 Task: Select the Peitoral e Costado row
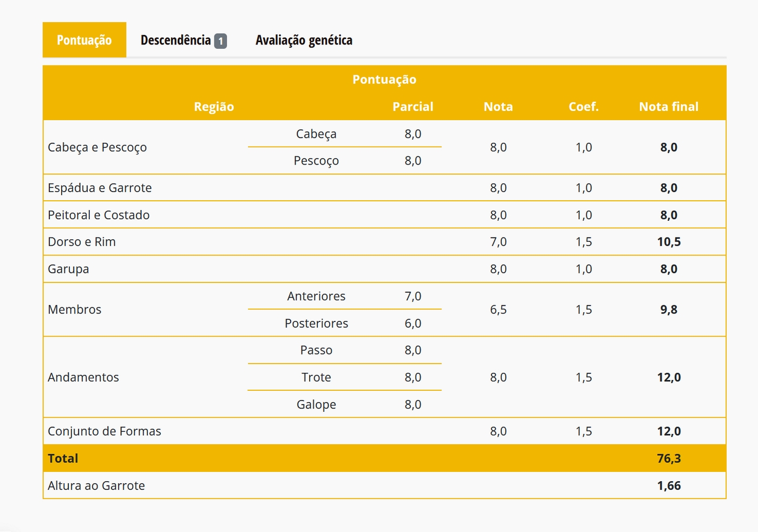(384, 215)
